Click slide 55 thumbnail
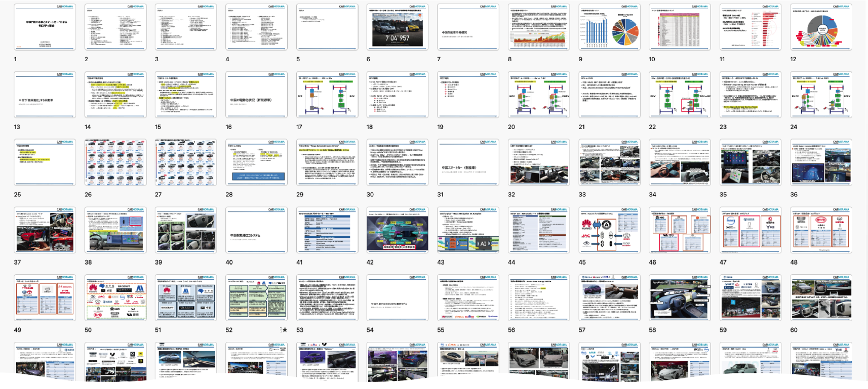This screenshot has height=389, width=868. click(468, 298)
